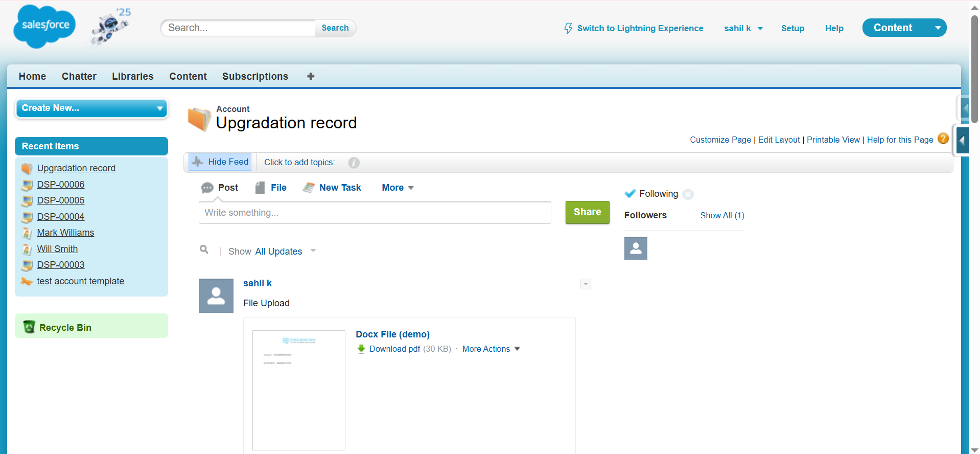
Task: Open the feed post options arrow
Action: [x=586, y=284]
